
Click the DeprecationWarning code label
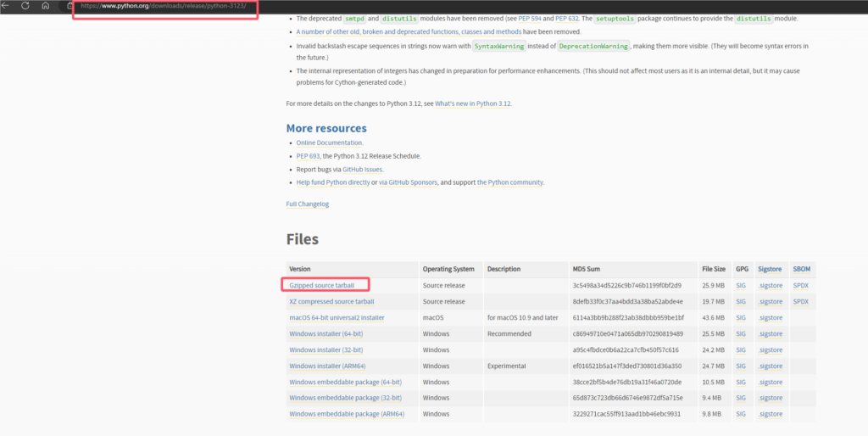[x=593, y=47]
